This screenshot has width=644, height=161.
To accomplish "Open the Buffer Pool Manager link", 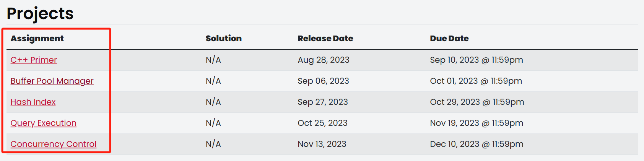I will [52, 81].
